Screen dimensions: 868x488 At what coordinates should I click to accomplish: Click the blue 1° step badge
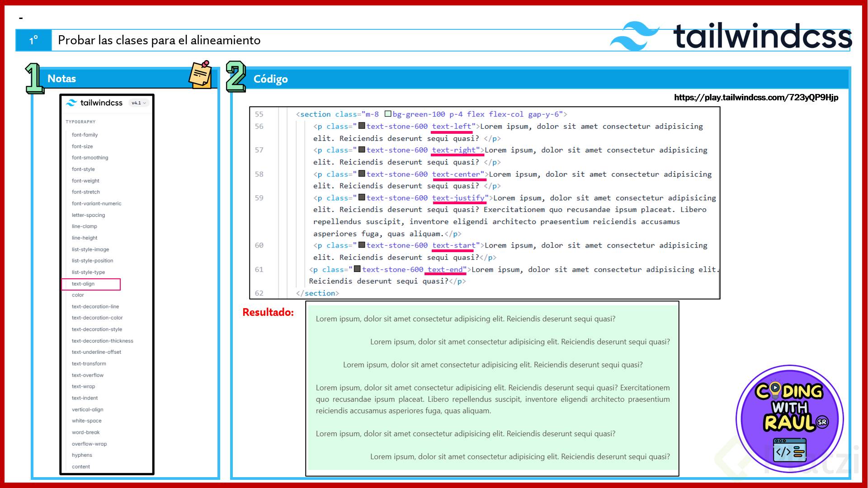pyautogui.click(x=34, y=41)
